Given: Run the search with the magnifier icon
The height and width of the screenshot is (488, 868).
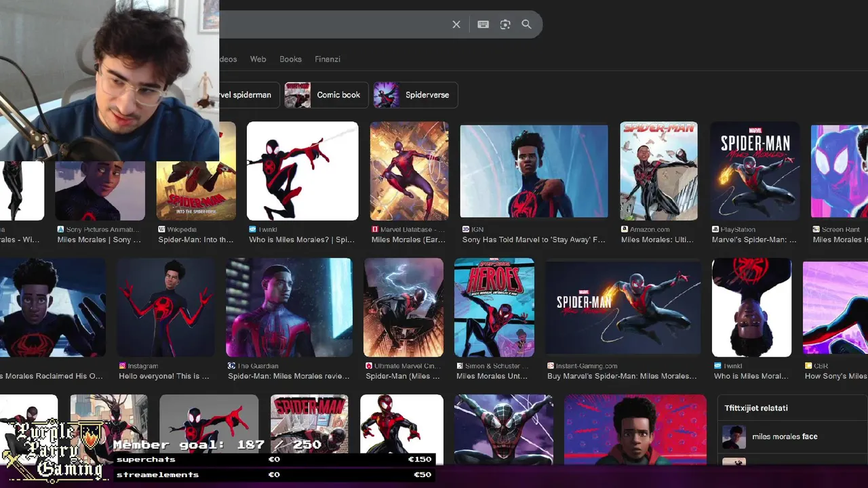Looking at the screenshot, I should (526, 24).
